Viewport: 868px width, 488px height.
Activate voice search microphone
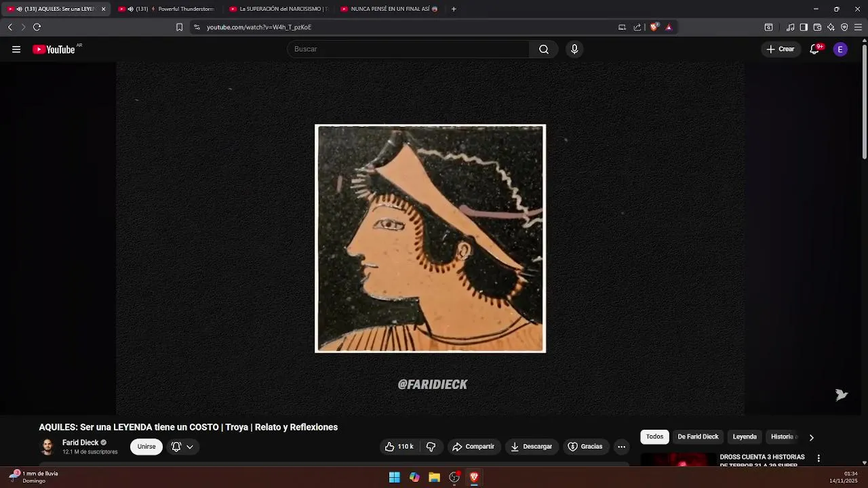point(574,49)
